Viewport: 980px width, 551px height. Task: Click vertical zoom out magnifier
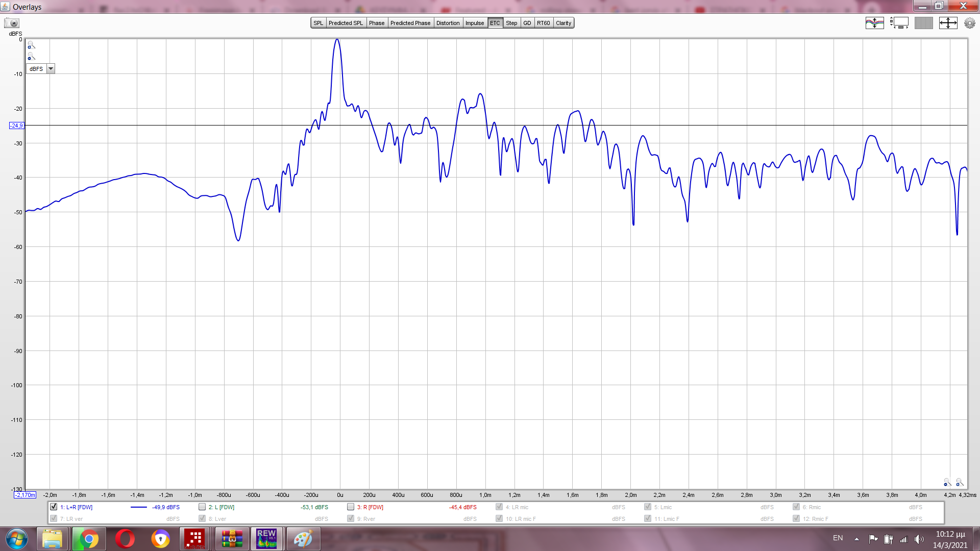coord(31,57)
